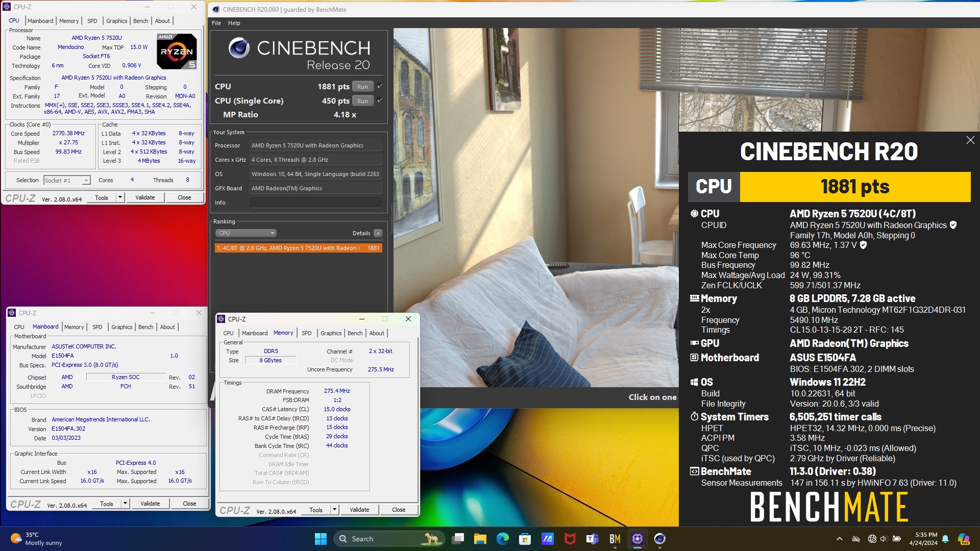980x551 pixels.
Task: Click the 8 GBytes memory size field
Action: click(x=271, y=360)
